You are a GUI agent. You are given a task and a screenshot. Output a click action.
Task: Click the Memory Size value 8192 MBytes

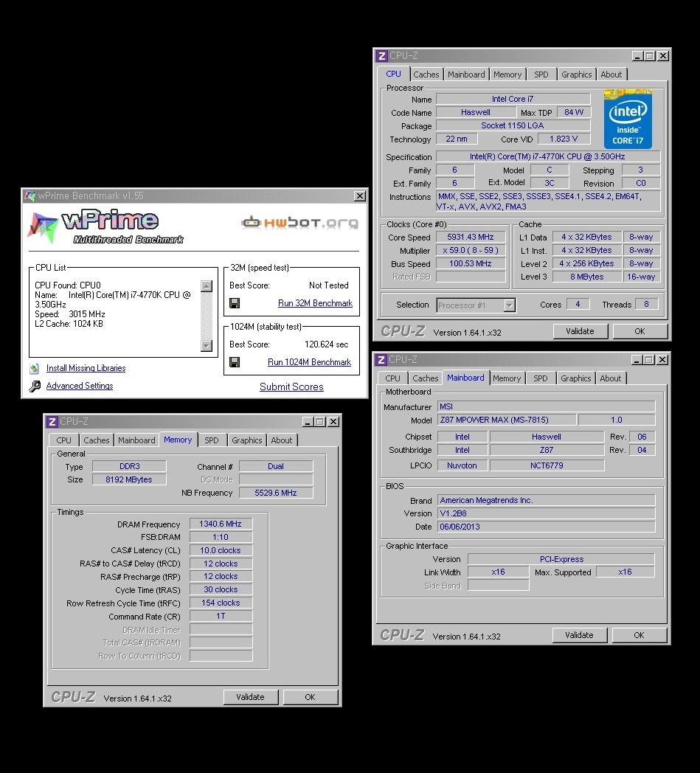(128, 479)
